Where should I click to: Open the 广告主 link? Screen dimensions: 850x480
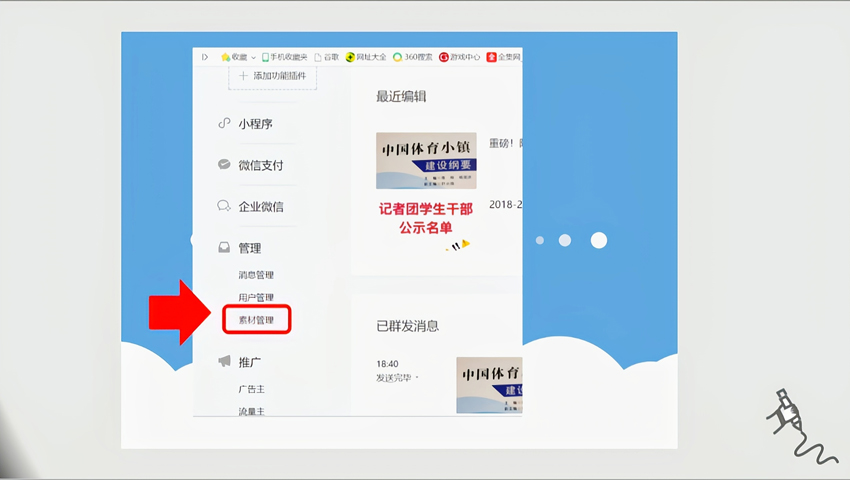coord(252,389)
